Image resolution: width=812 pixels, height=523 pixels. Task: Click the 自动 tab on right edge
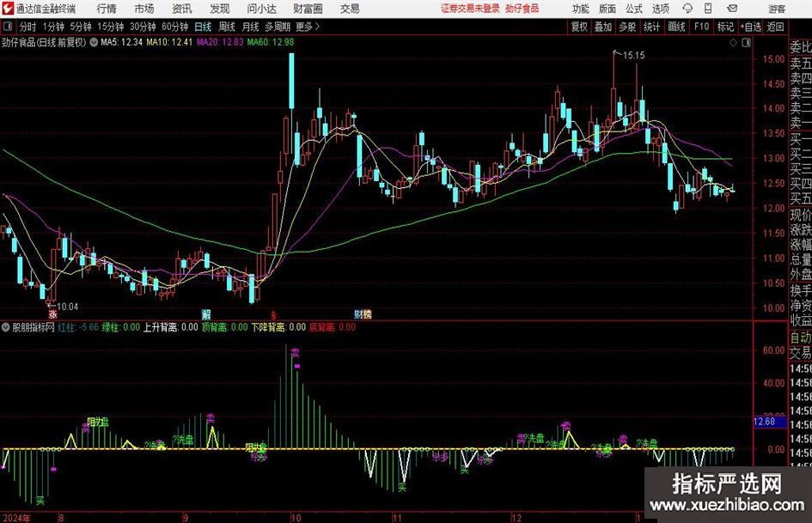(801, 338)
